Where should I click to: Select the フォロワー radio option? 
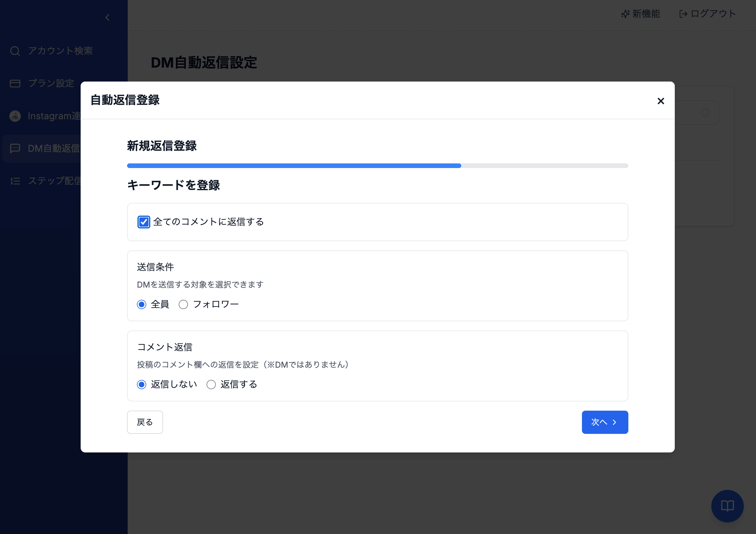(183, 304)
